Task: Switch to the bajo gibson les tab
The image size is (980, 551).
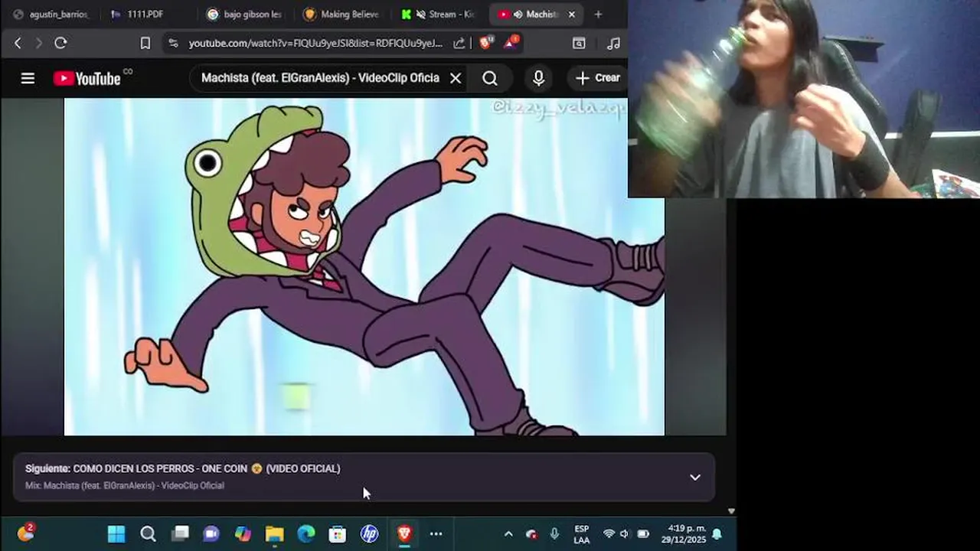Action: [245, 15]
